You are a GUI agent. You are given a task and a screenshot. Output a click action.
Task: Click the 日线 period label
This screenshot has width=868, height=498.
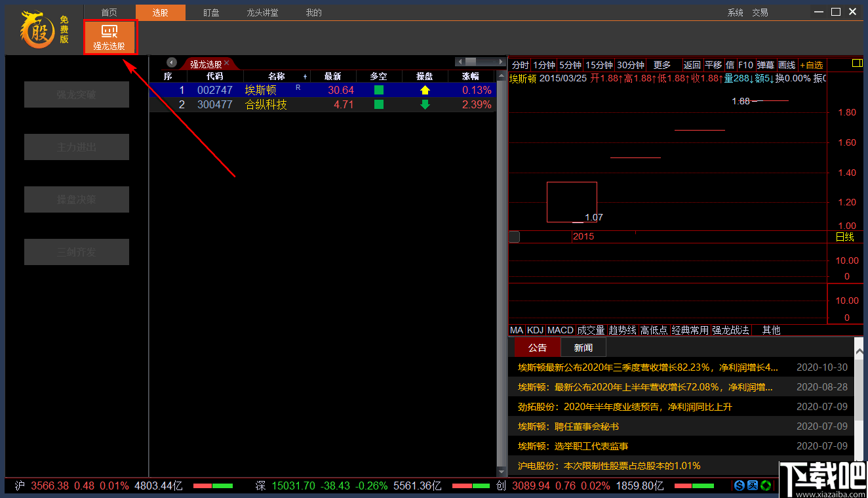(845, 237)
